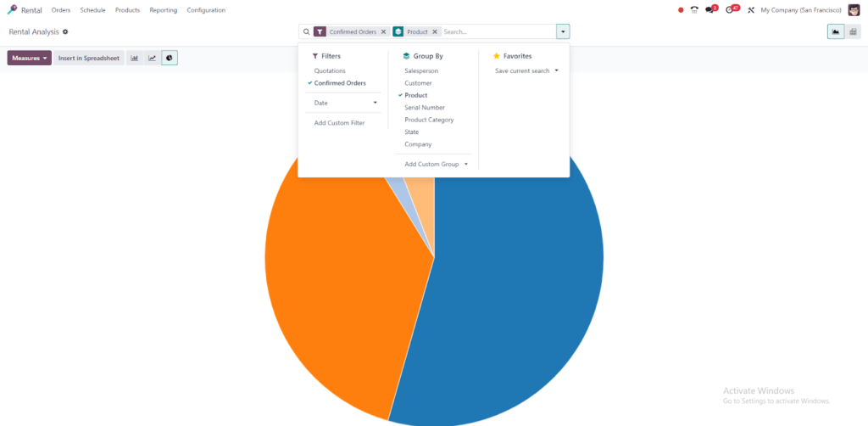Expand the Measures dropdown
The image size is (868, 426).
(x=30, y=58)
